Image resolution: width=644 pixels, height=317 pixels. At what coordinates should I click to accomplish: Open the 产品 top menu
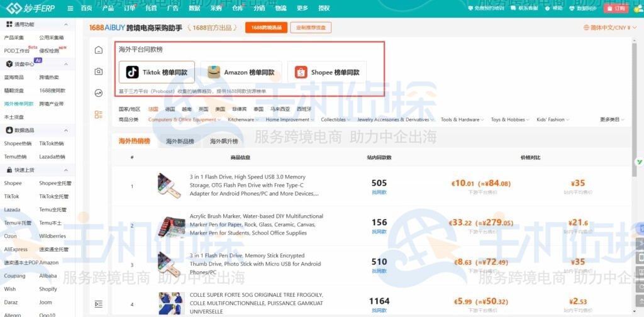(108, 8)
